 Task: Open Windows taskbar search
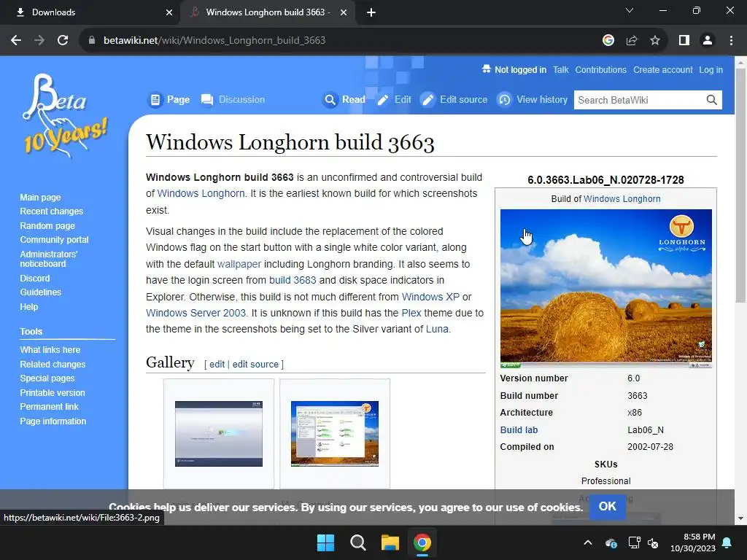tap(357, 542)
